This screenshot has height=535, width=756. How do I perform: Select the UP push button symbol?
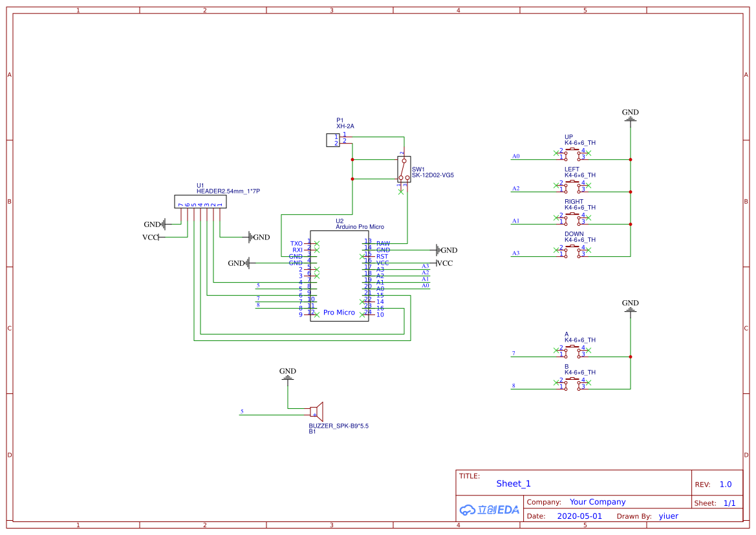pyautogui.click(x=572, y=154)
